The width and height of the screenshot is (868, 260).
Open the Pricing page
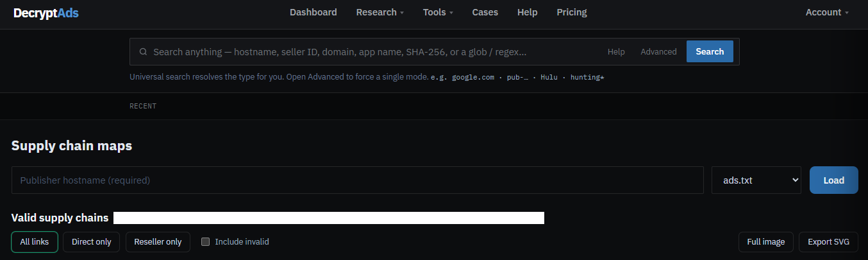572,12
